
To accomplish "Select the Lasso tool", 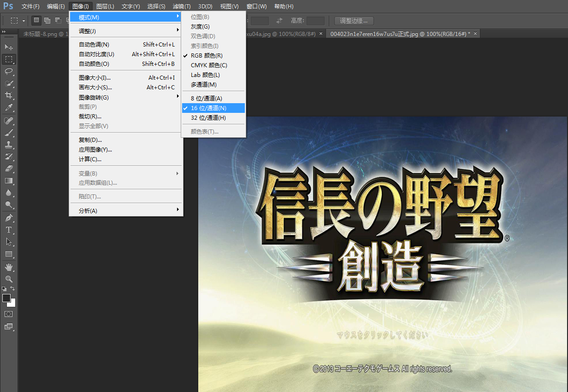I will coord(9,71).
